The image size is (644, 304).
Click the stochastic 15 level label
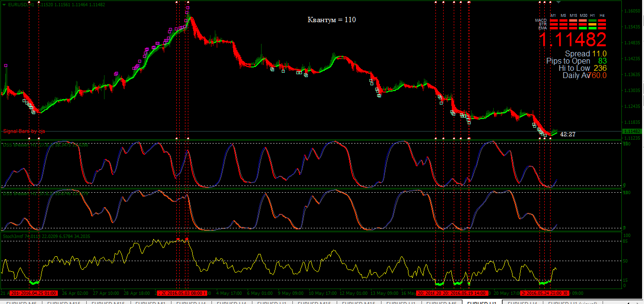(x=625, y=280)
